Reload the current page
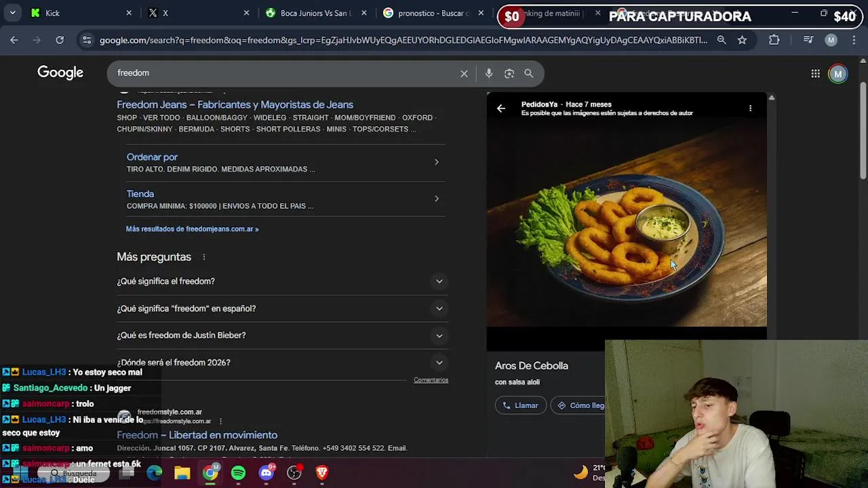This screenshot has height=488, width=868. [60, 40]
